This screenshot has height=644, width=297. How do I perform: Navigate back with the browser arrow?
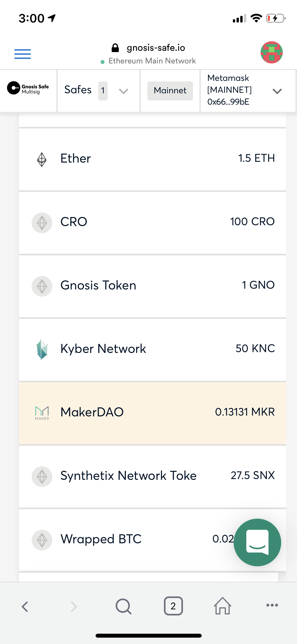coord(25,606)
